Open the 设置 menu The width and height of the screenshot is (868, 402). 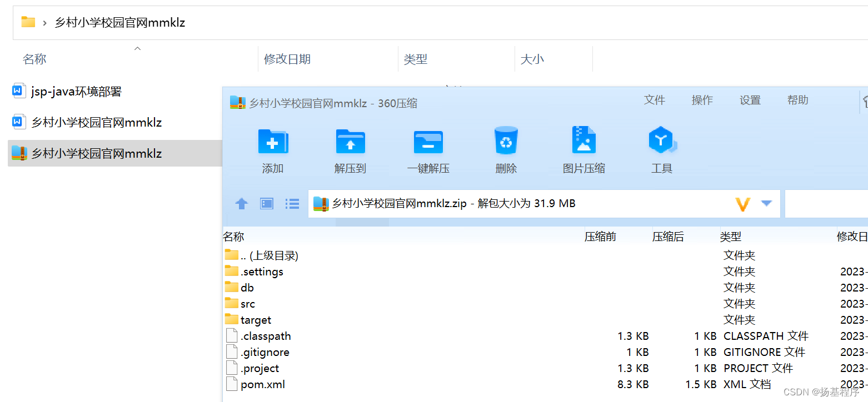pos(750,100)
